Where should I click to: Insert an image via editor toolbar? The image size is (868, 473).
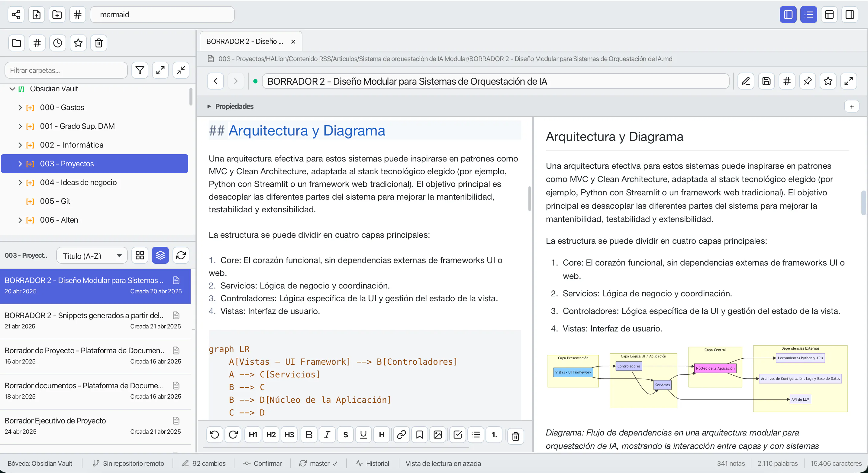(438, 435)
